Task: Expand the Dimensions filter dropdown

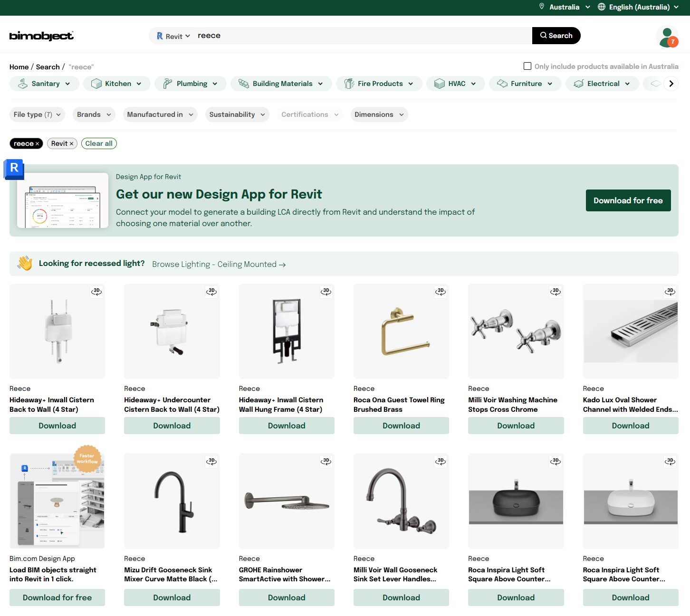Action: point(379,114)
